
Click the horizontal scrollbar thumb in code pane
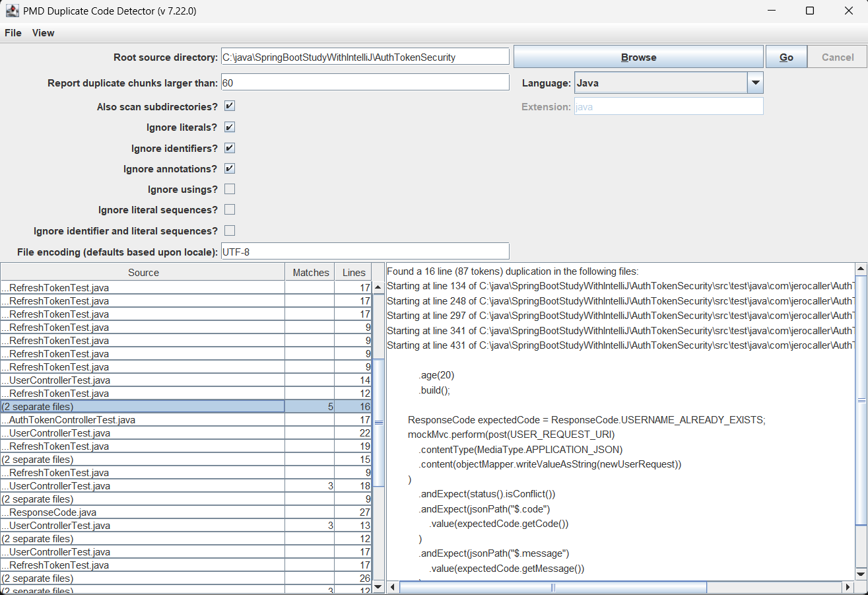553,587
